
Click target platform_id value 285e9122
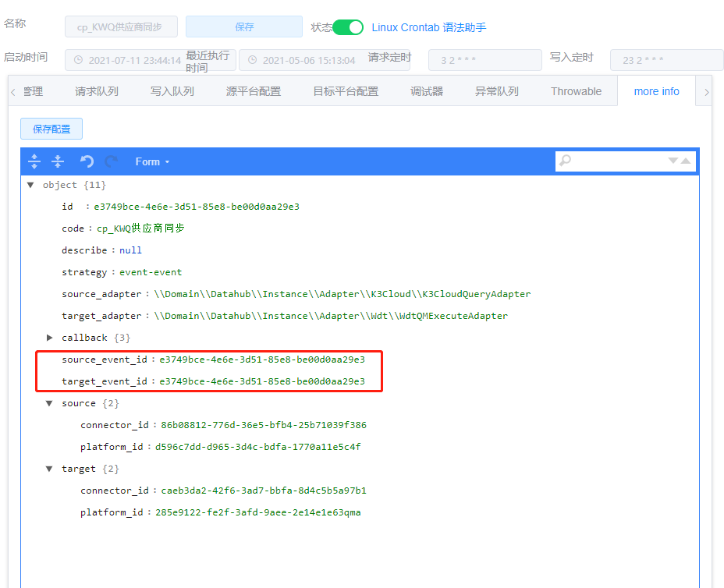pyautogui.click(x=258, y=512)
